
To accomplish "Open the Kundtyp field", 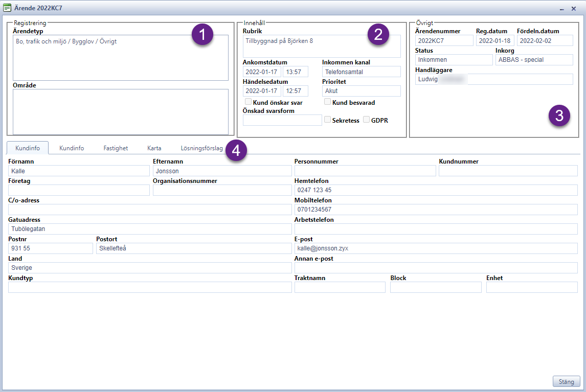I will [150, 287].
